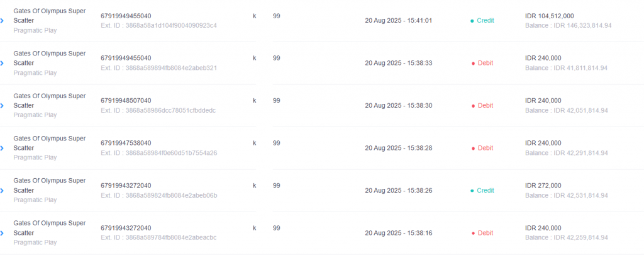Click the IDR 104,512,000 amount
Image resolution: width=644 pixels, height=255 pixels.
[x=550, y=16]
